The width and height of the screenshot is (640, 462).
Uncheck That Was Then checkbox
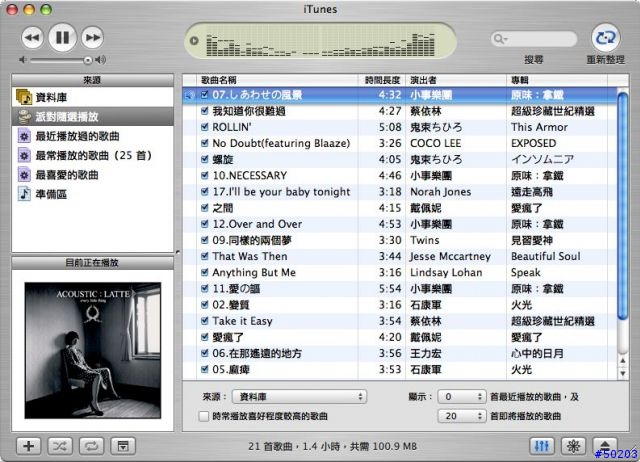coord(205,256)
